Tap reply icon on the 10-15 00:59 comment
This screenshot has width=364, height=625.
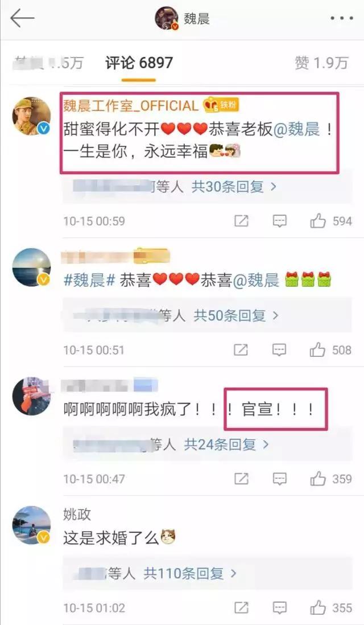click(x=280, y=221)
